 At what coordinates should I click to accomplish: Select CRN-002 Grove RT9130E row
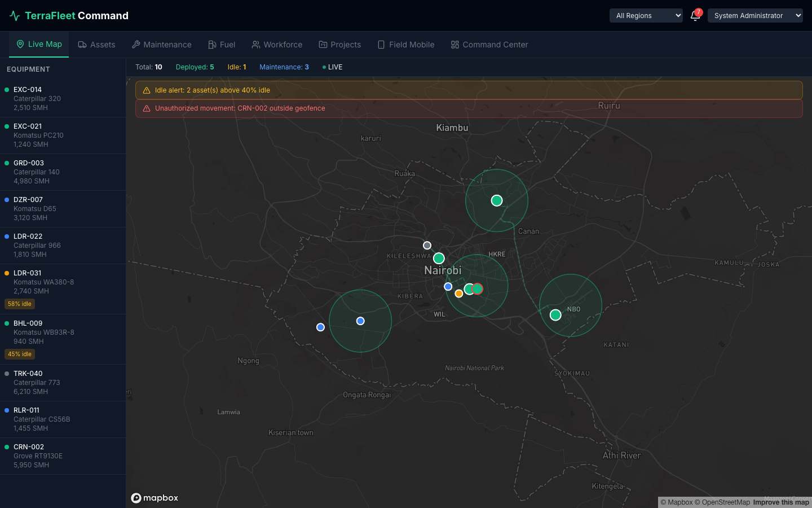point(63,456)
